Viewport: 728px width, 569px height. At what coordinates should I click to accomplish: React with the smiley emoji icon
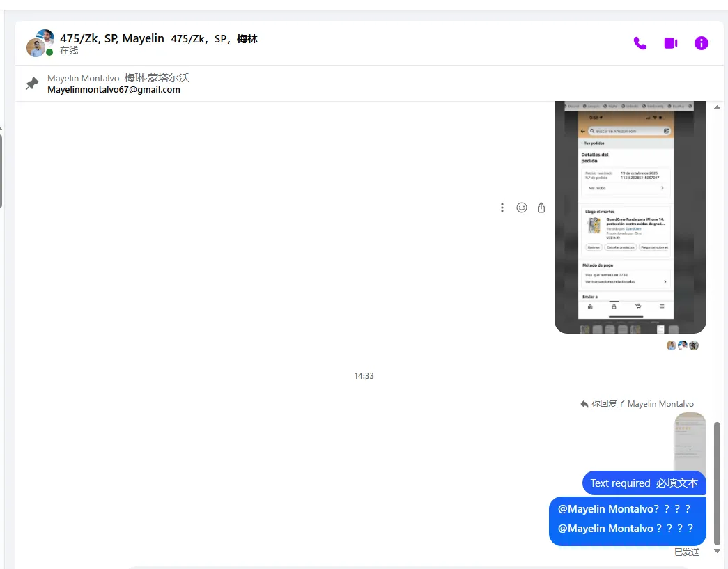point(522,208)
